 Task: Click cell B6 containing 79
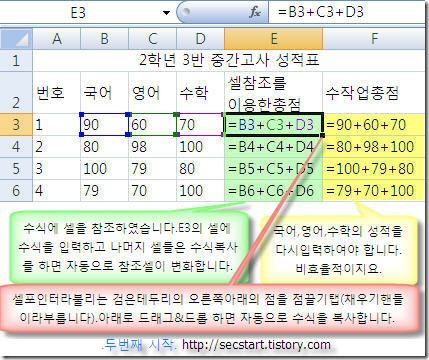point(104,191)
